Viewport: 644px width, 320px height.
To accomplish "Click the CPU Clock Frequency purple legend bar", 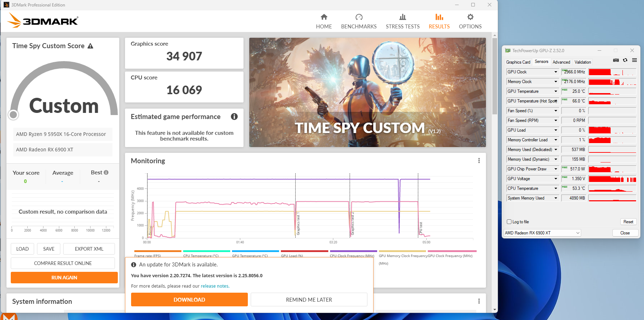I will click(353, 251).
